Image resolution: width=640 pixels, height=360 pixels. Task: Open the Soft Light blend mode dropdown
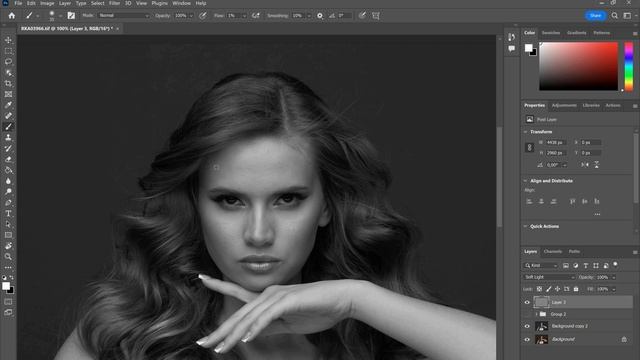[x=549, y=277]
